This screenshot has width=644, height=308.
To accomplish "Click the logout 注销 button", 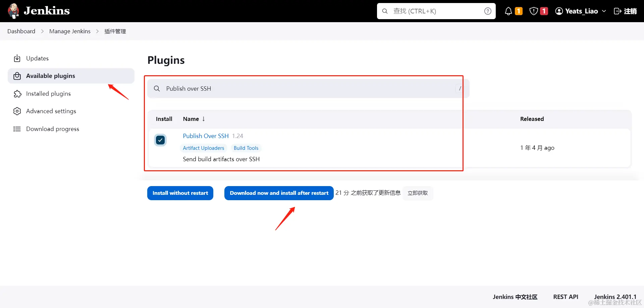I will [x=625, y=11].
